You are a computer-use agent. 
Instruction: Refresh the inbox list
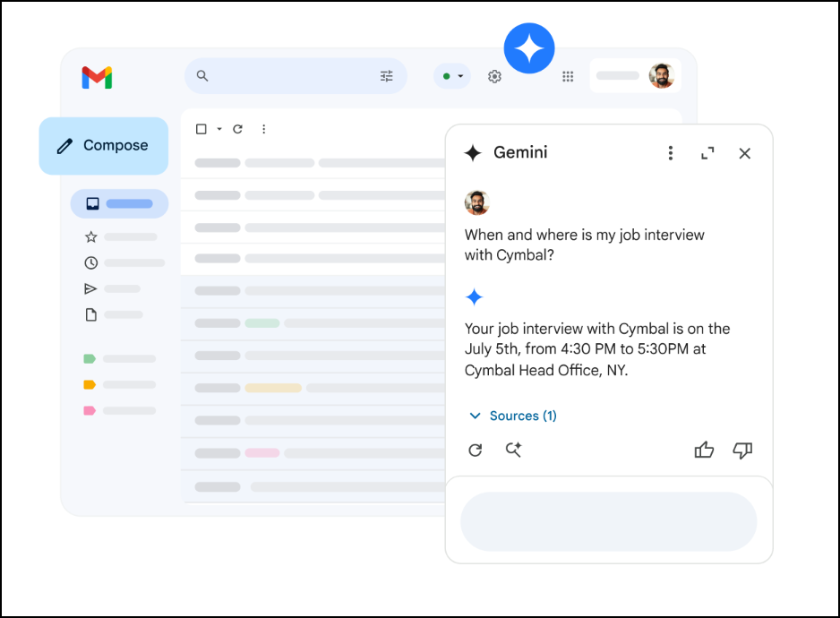(x=238, y=129)
